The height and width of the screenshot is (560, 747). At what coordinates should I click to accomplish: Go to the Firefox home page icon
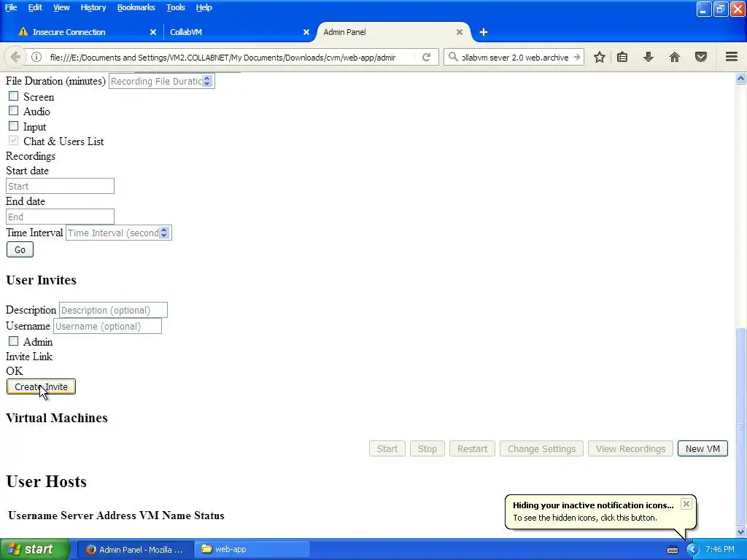pyautogui.click(x=674, y=57)
